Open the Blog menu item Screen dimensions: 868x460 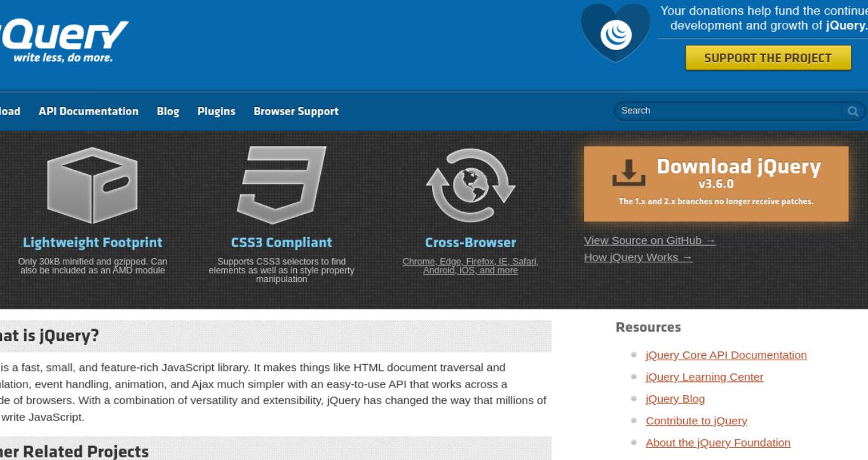(168, 111)
